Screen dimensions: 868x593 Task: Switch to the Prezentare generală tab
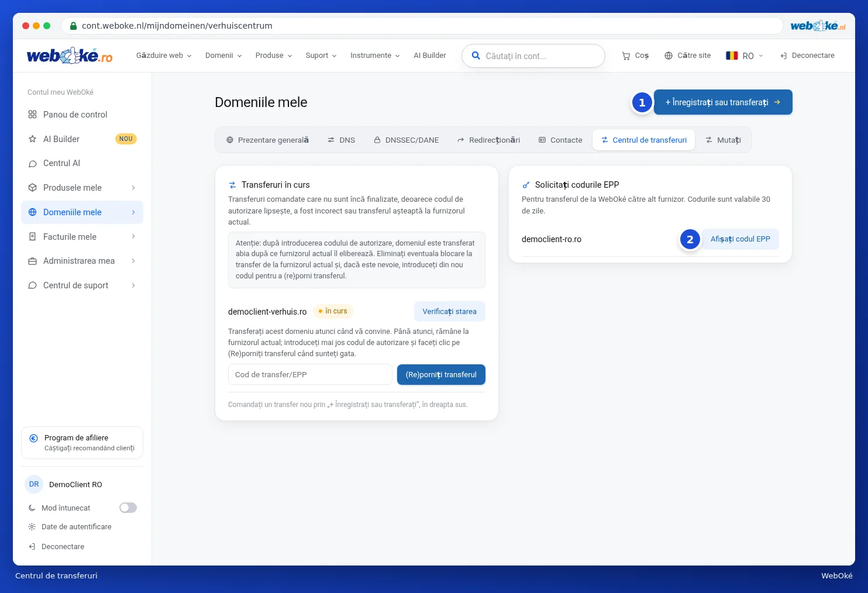(x=267, y=140)
